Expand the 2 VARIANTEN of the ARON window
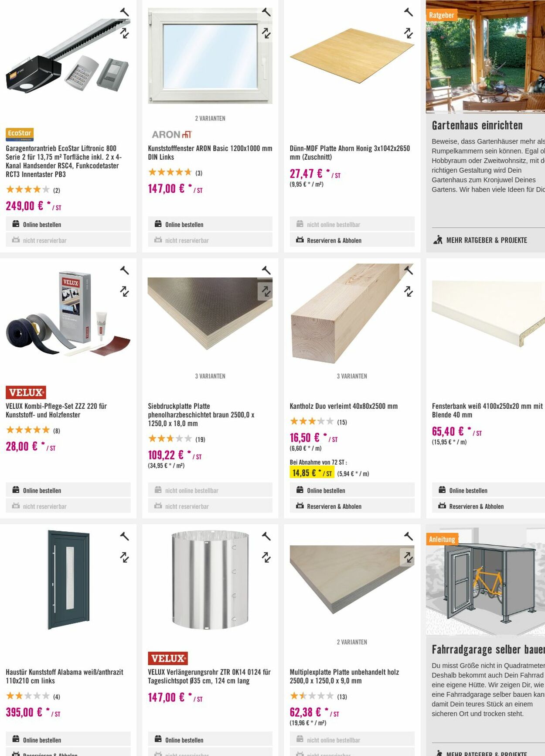545x756 pixels. 211,118
